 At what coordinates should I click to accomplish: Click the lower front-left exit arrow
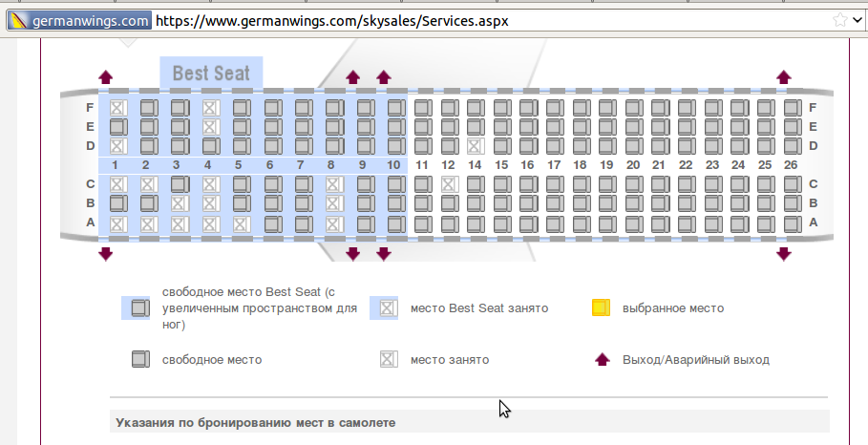tap(106, 254)
